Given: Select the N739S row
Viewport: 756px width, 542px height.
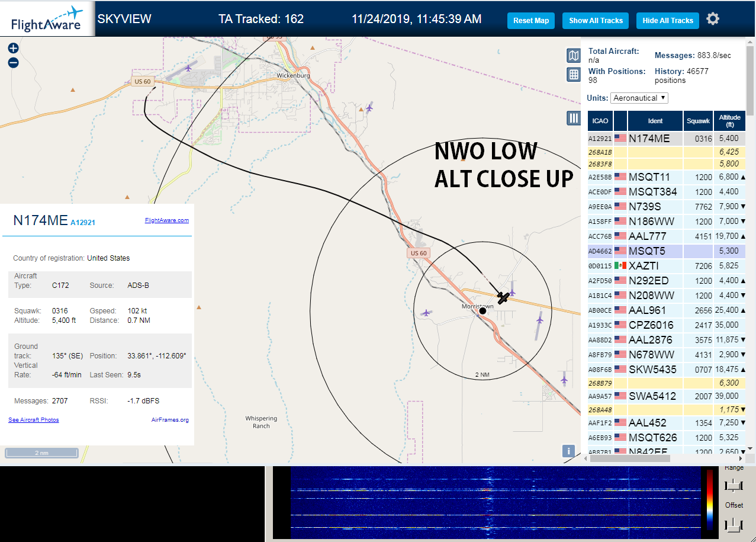Looking at the screenshot, I should pyautogui.click(x=667, y=207).
